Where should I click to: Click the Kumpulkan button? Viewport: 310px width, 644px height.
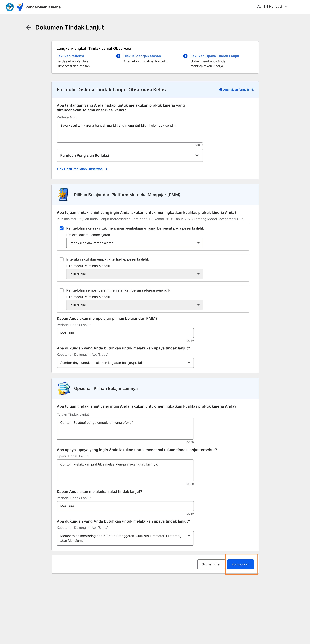(240, 564)
